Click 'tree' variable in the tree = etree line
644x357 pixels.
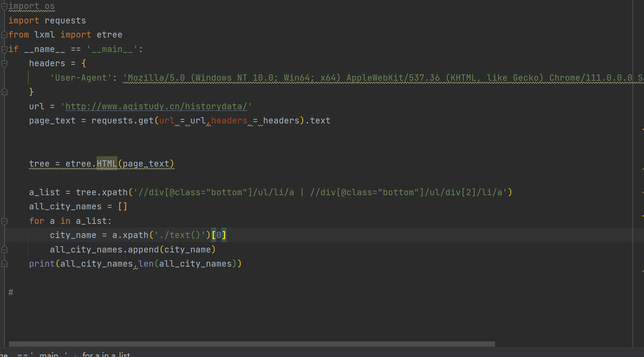[39, 164]
